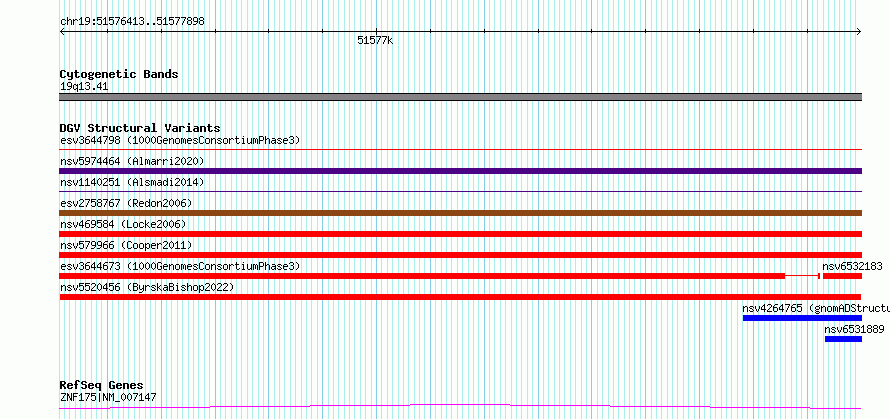Click the red nsv469584 variant bar
This screenshot has height=419, width=890.
pyautogui.click(x=460, y=234)
